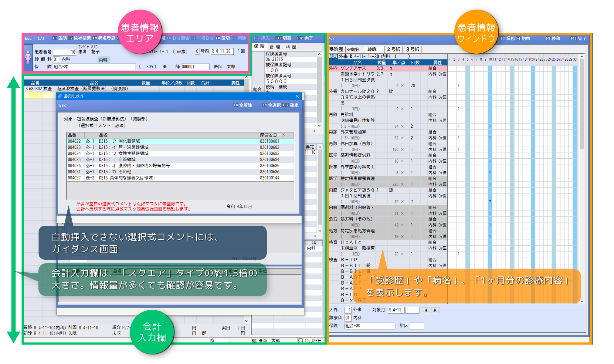Viewport: 614px width, 364px height.
Task: Select row 004021 その他
Action: coord(180,172)
